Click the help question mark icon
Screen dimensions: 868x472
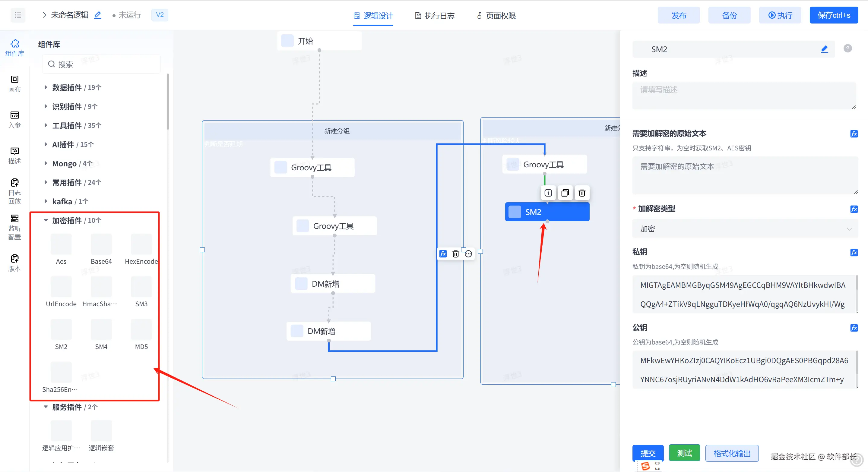pos(847,49)
